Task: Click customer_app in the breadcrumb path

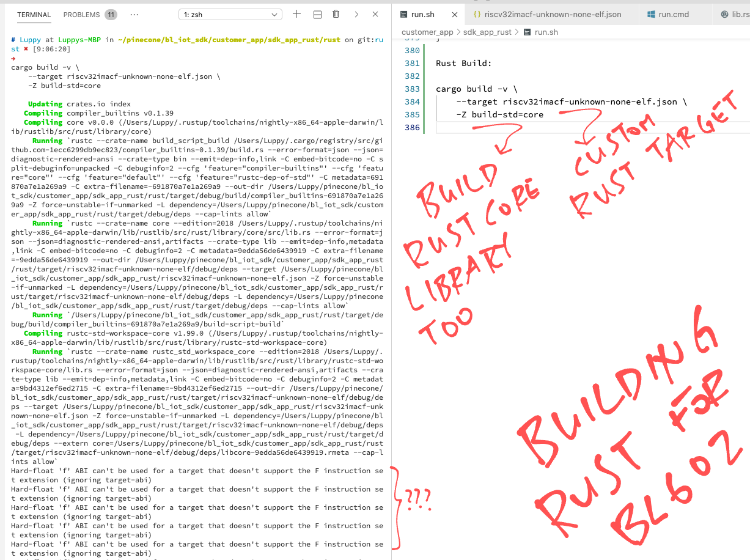Action: coord(427,32)
